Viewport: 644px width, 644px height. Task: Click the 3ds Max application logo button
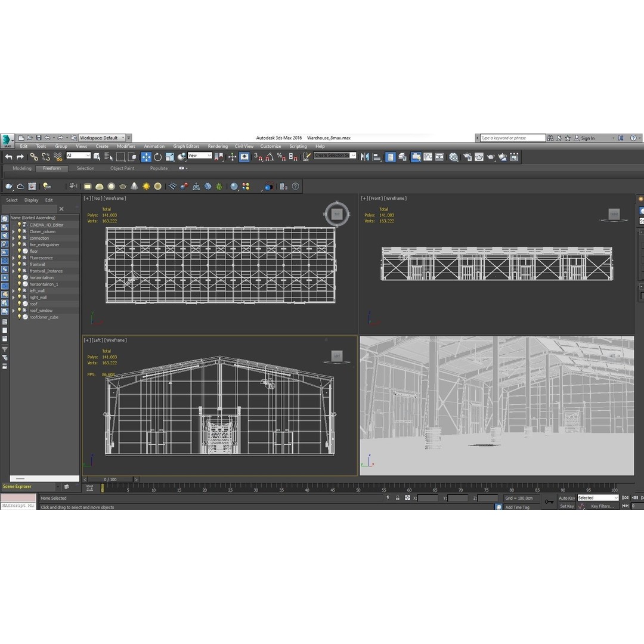tap(7, 141)
